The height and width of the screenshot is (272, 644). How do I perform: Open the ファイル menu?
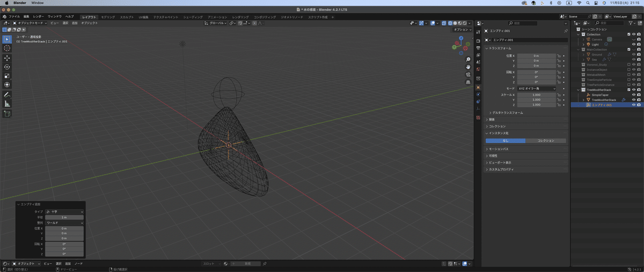coord(14,17)
